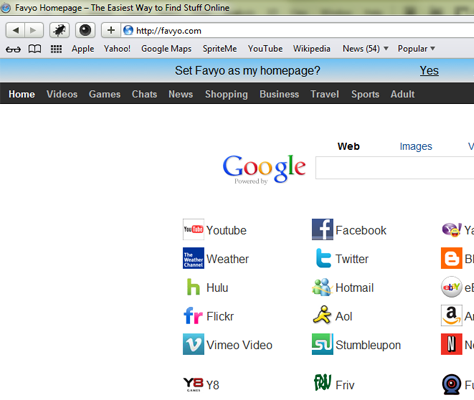The width and height of the screenshot is (474, 400).
Task: Click the Twitter t icon
Action: [323, 258]
